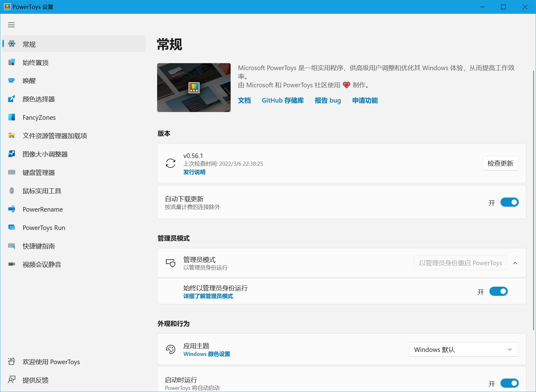Image resolution: width=536 pixels, height=392 pixels.
Task: Open the 应用主题 Windows 默认 dropdown
Action: pyautogui.click(x=463, y=349)
